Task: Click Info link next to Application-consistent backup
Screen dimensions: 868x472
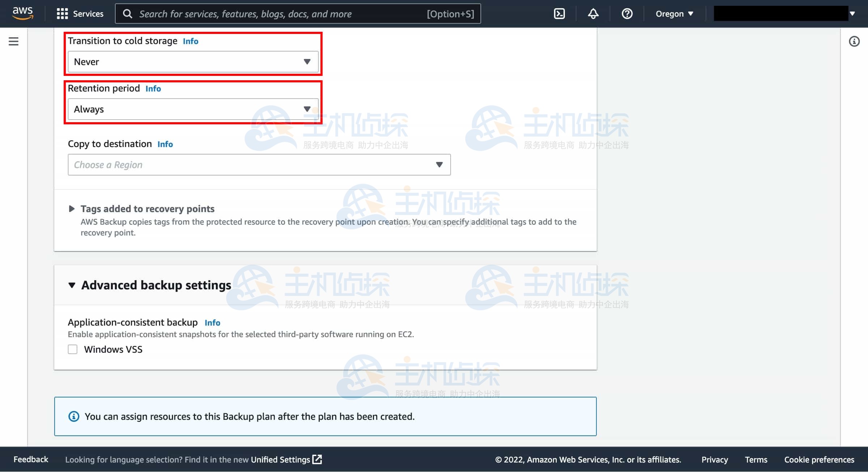Action: (212, 322)
